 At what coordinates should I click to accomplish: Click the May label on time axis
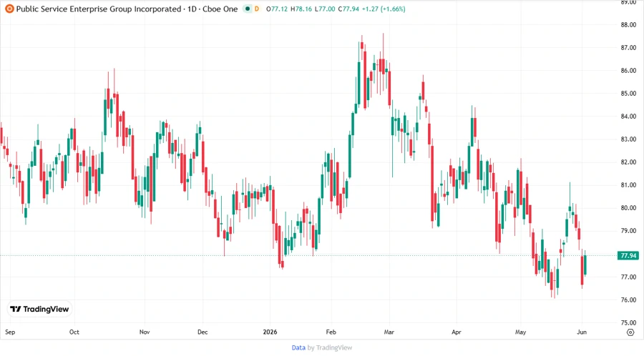pos(520,332)
